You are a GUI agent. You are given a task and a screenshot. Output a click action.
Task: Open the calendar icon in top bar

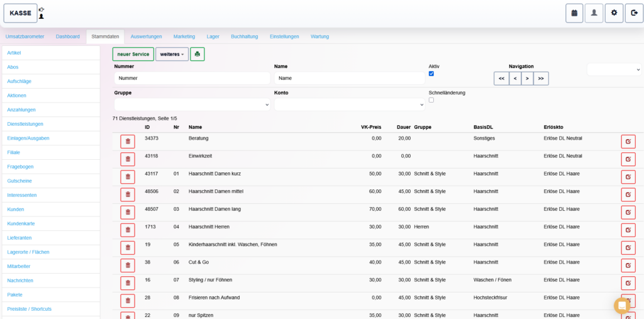pyautogui.click(x=574, y=13)
